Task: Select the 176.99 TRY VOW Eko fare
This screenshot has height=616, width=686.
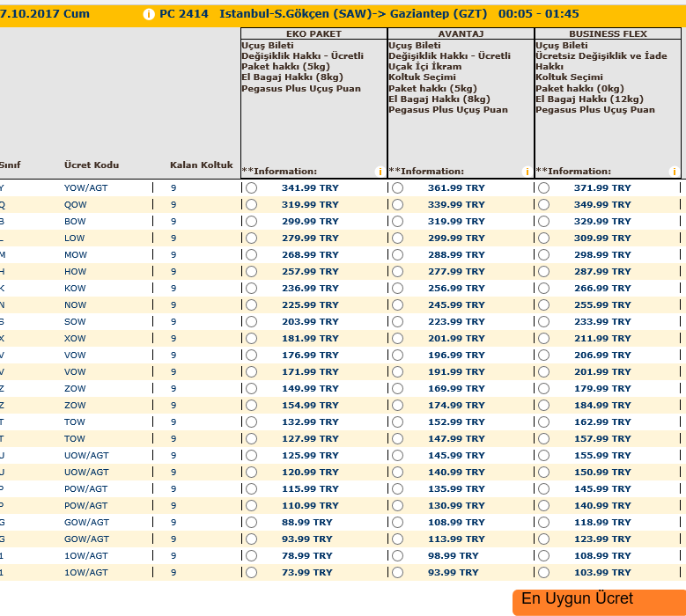Action: click(x=252, y=355)
